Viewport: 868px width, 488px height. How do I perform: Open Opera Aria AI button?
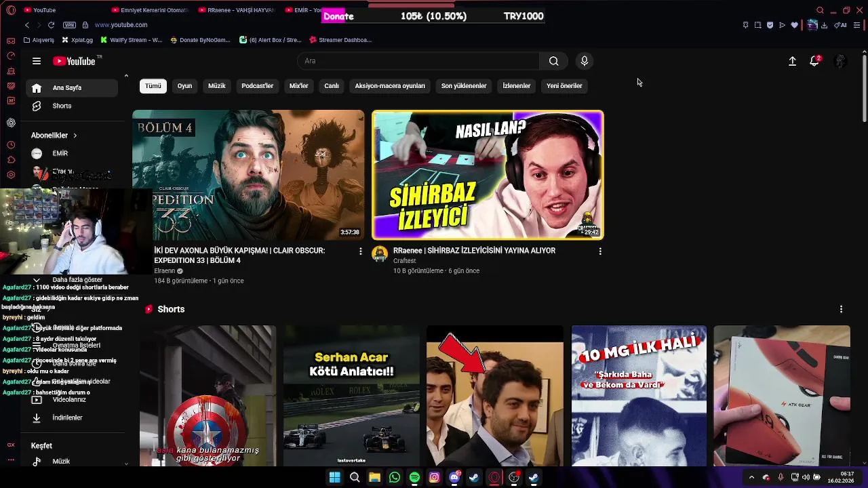[841, 25]
